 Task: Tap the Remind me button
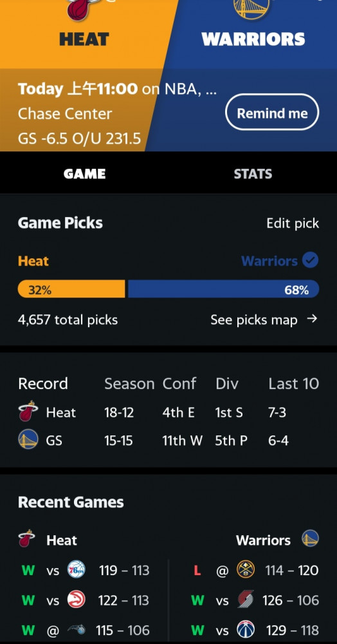[x=272, y=113]
